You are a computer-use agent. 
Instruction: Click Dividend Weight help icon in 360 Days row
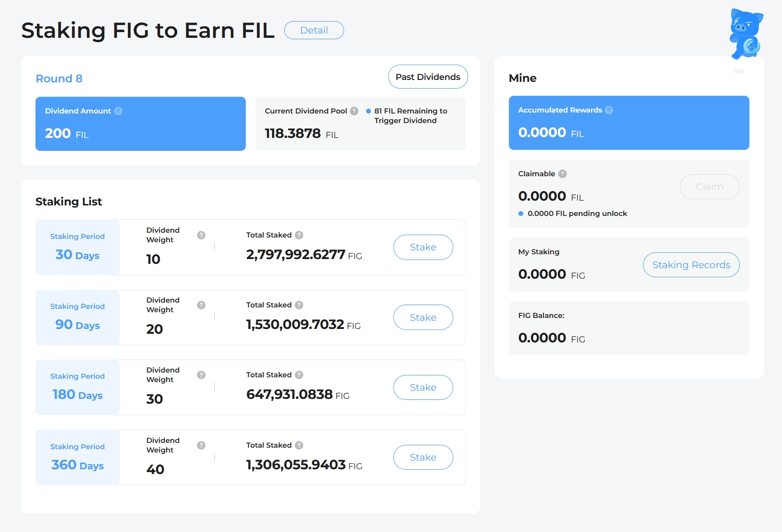tap(201, 445)
